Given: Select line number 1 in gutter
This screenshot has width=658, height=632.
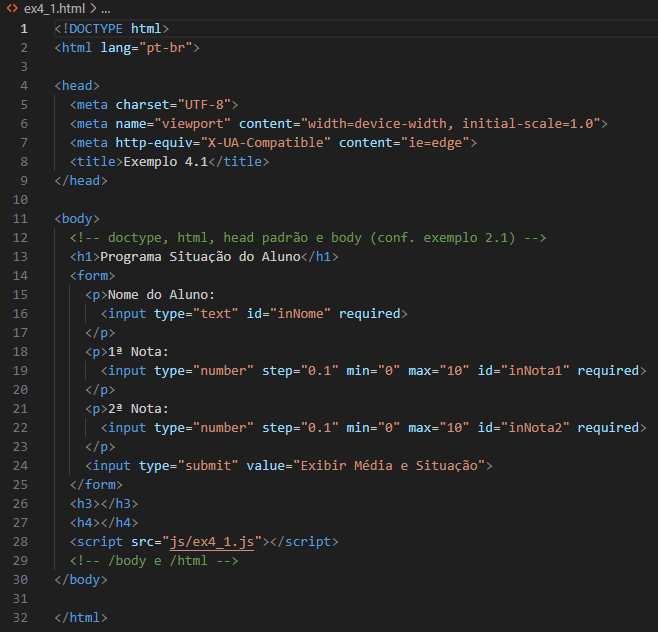Looking at the screenshot, I should click(24, 29).
